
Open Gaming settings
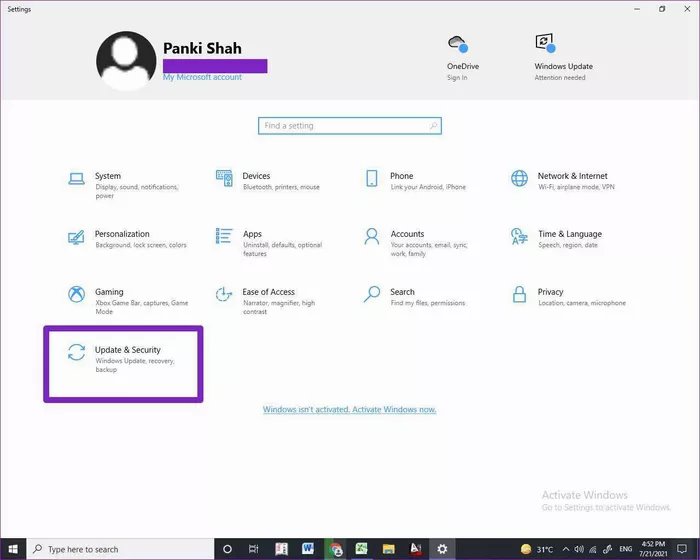click(x=128, y=301)
